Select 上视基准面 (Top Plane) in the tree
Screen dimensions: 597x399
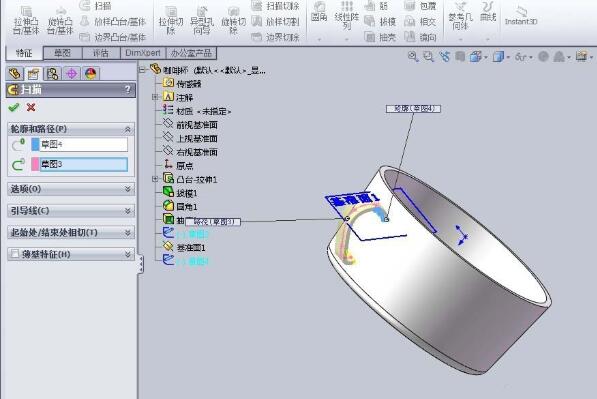pyautogui.click(x=197, y=139)
